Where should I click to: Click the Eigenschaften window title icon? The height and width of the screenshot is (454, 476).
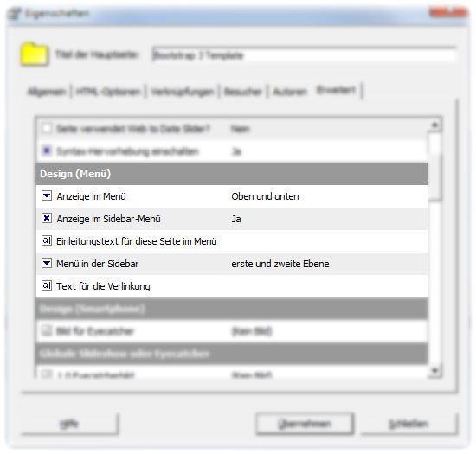pyautogui.click(x=14, y=14)
